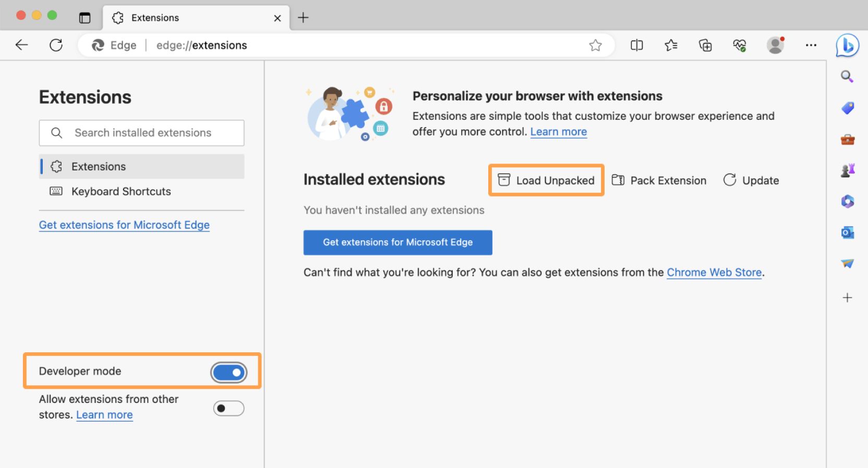This screenshot has width=868, height=468.
Task: Open Keyboard Shortcuts in left navigation
Action: [142, 191]
